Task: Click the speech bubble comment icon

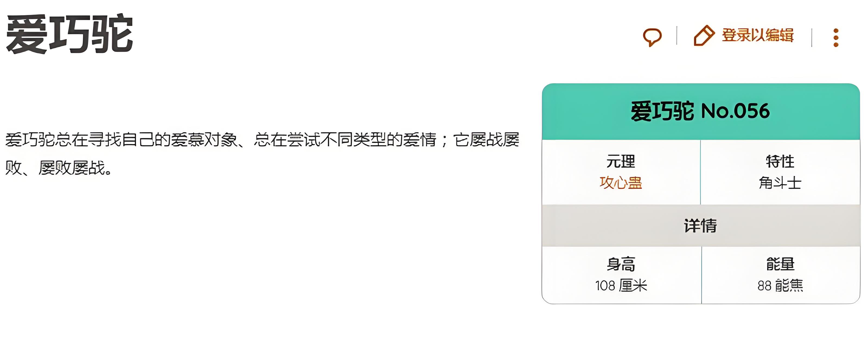Action: [x=652, y=37]
